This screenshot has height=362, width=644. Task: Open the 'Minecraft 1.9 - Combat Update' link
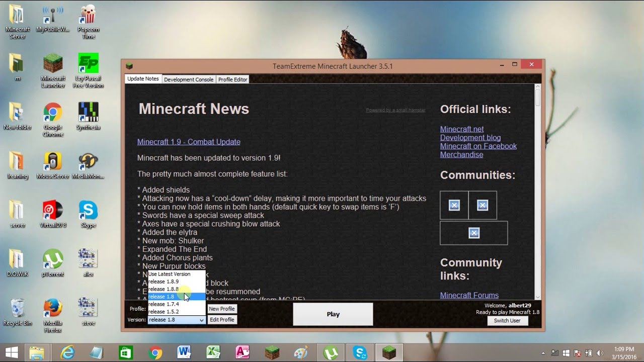coord(189,142)
